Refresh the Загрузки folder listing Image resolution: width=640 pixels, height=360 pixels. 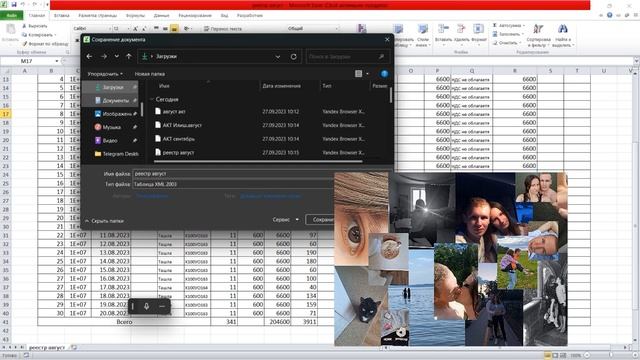click(x=293, y=56)
